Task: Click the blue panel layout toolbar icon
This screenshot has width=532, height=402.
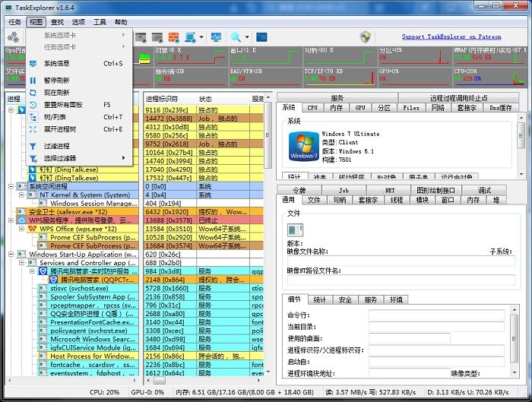Action: (x=261, y=37)
